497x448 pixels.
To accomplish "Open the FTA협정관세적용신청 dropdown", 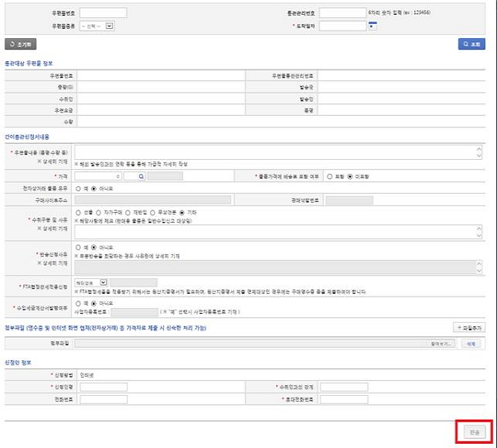I will (97, 283).
